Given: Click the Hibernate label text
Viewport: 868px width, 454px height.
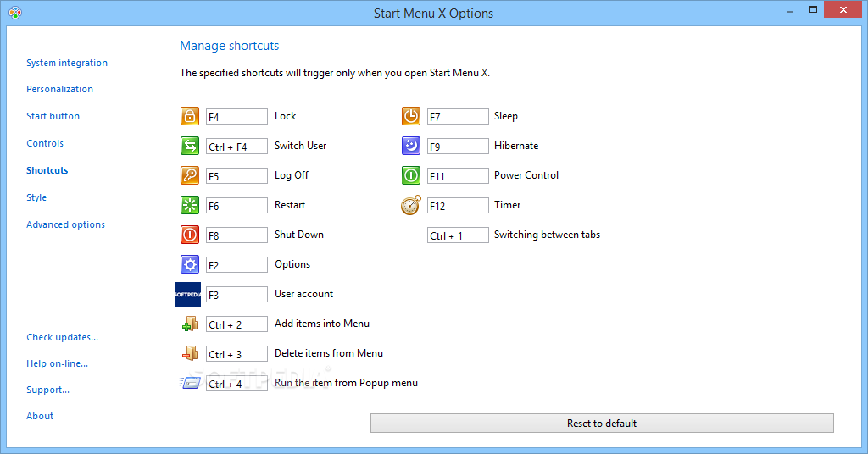Looking at the screenshot, I should point(516,146).
